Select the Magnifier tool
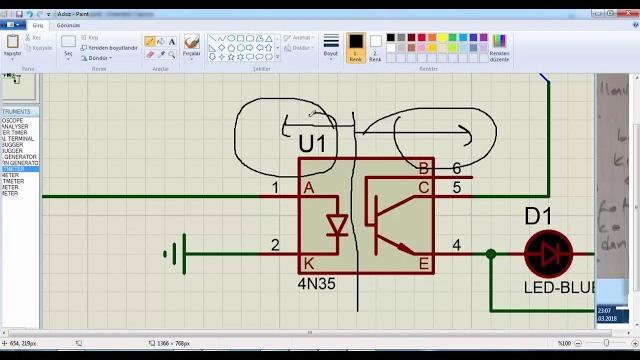The height and width of the screenshot is (360, 640). (172, 54)
